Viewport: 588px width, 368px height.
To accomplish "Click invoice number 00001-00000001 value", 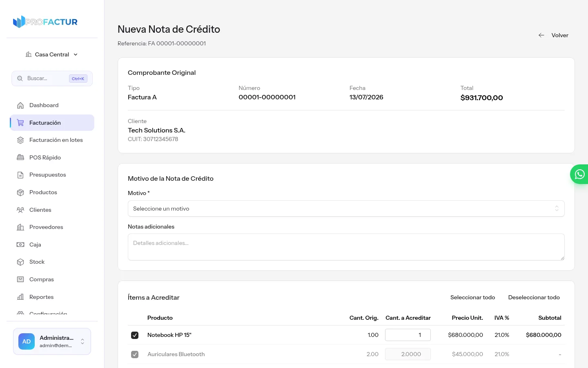I will 267,97.
